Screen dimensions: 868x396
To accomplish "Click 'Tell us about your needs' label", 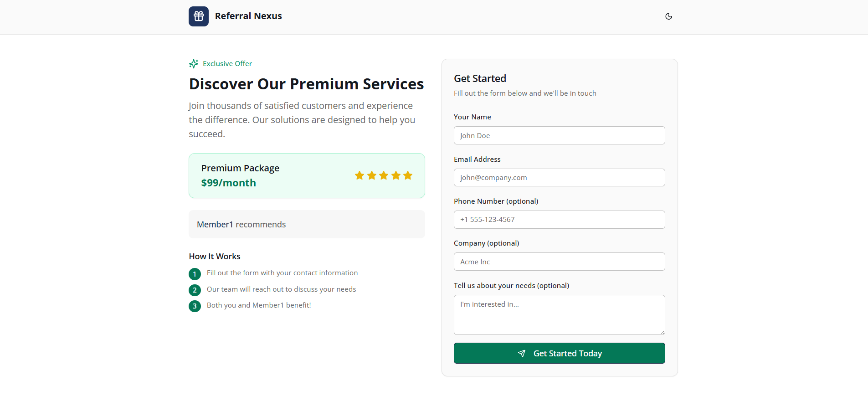I will (512, 286).
